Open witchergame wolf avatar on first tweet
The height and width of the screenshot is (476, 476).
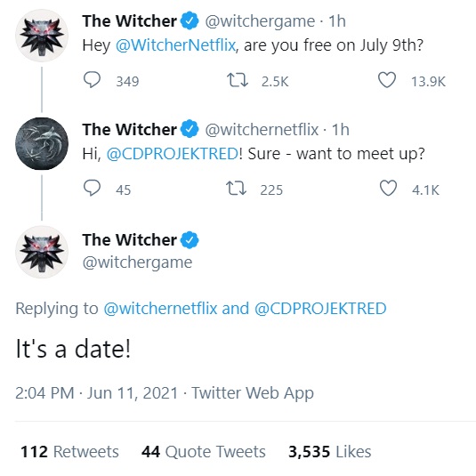point(42,36)
